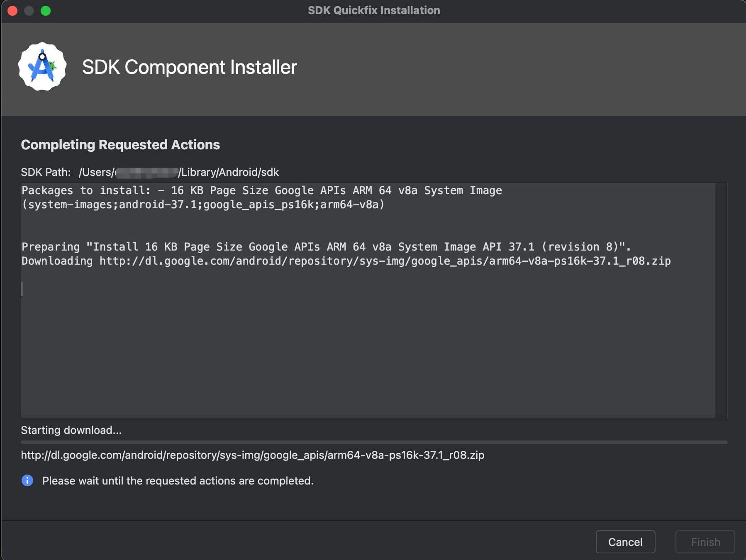Click the blue info icon

click(x=27, y=480)
